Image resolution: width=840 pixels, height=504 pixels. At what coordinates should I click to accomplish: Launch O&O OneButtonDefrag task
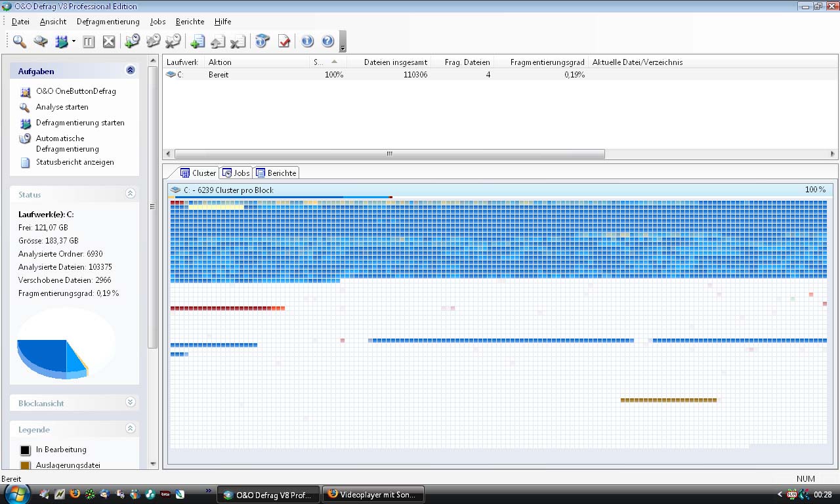point(76,91)
